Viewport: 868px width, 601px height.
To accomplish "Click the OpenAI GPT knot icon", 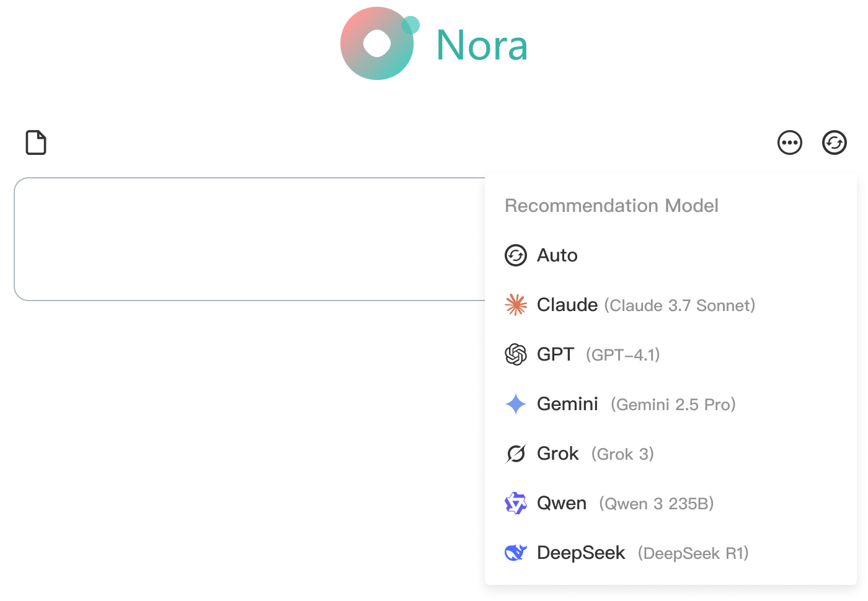I will pyautogui.click(x=516, y=354).
